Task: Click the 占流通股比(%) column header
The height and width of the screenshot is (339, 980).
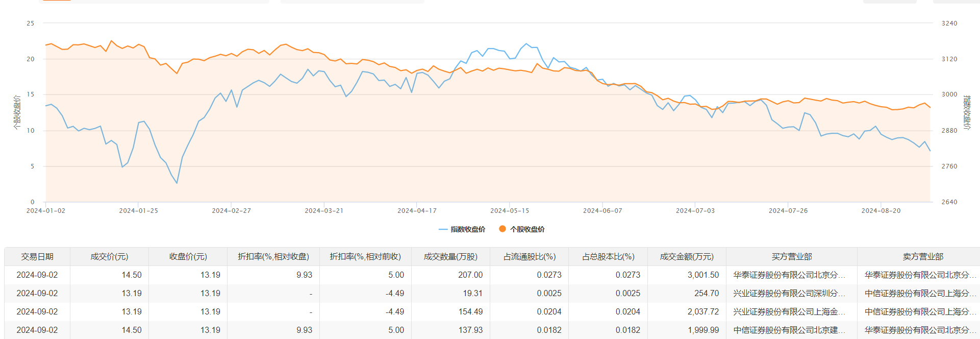Action: pyautogui.click(x=530, y=257)
